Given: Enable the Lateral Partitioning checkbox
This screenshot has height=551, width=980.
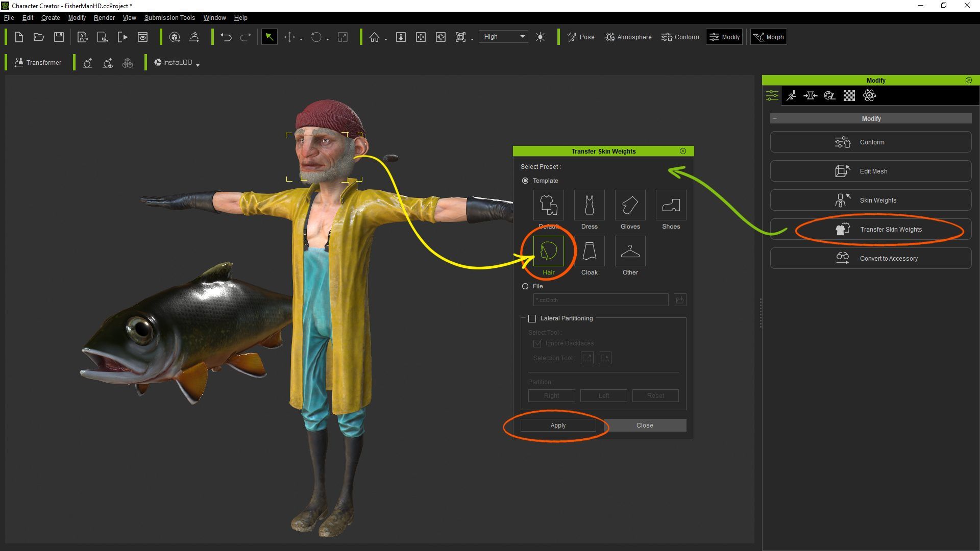Looking at the screenshot, I should 532,318.
